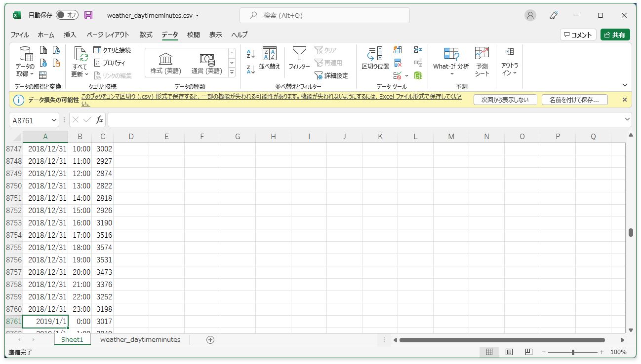Click the Flash Fill icon
This screenshot has width=641, height=364.
[398, 50]
